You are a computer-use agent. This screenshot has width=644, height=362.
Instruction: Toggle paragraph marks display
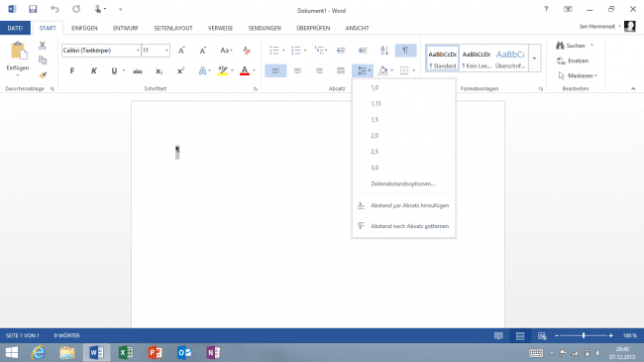click(405, 51)
